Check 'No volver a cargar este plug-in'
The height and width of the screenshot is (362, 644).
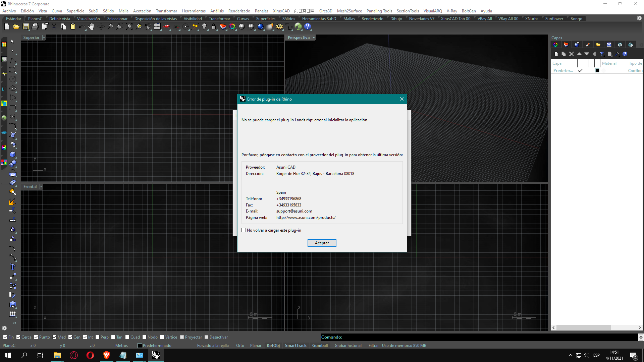tap(244, 230)
